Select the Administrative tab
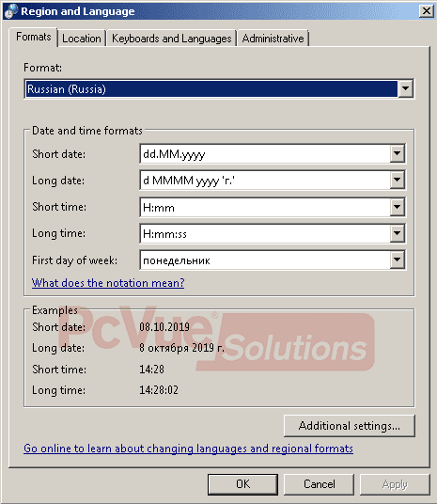The image size is (437, 504). pos(273,39)
